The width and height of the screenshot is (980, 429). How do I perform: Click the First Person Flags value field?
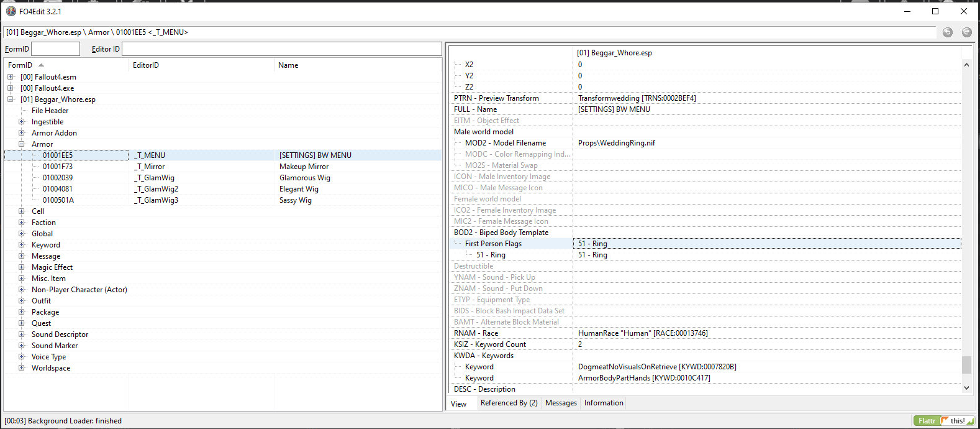pyautogui.click(x=767, y=244)
